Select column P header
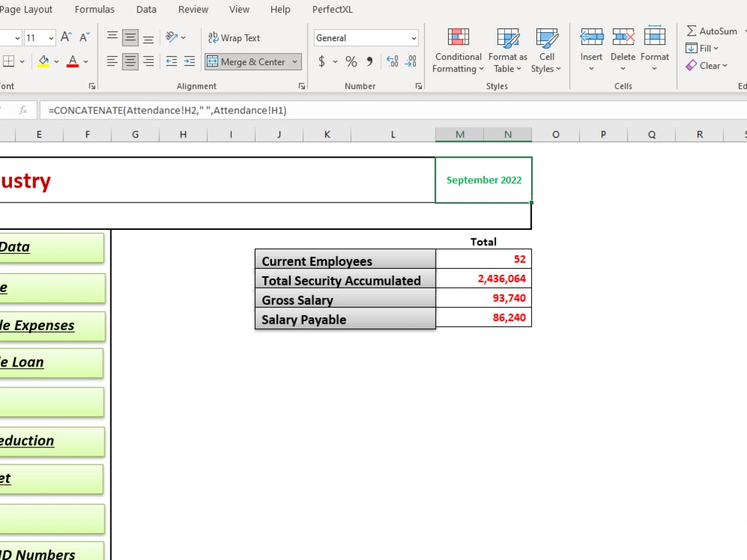This screenshot has height=560, width=747. (603, 134)
